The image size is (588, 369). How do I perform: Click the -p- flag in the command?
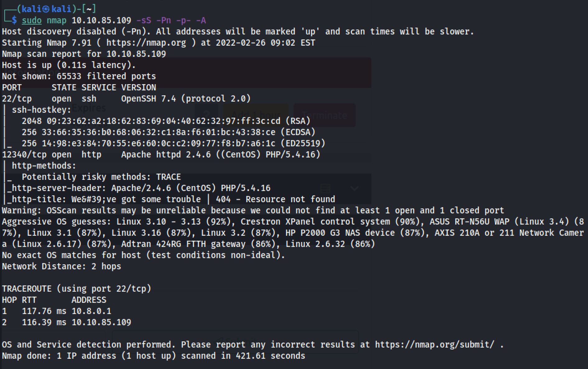[x=183, y=20]
